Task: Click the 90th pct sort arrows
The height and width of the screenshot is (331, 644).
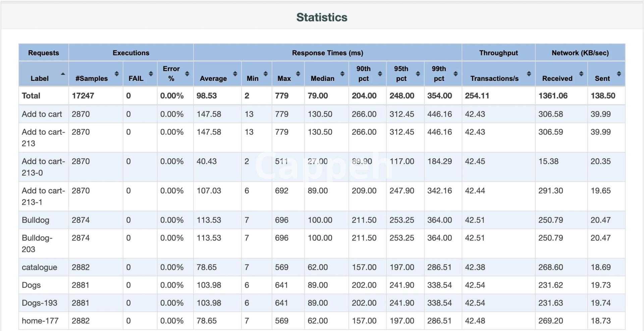Action: (x=380, y=74)
